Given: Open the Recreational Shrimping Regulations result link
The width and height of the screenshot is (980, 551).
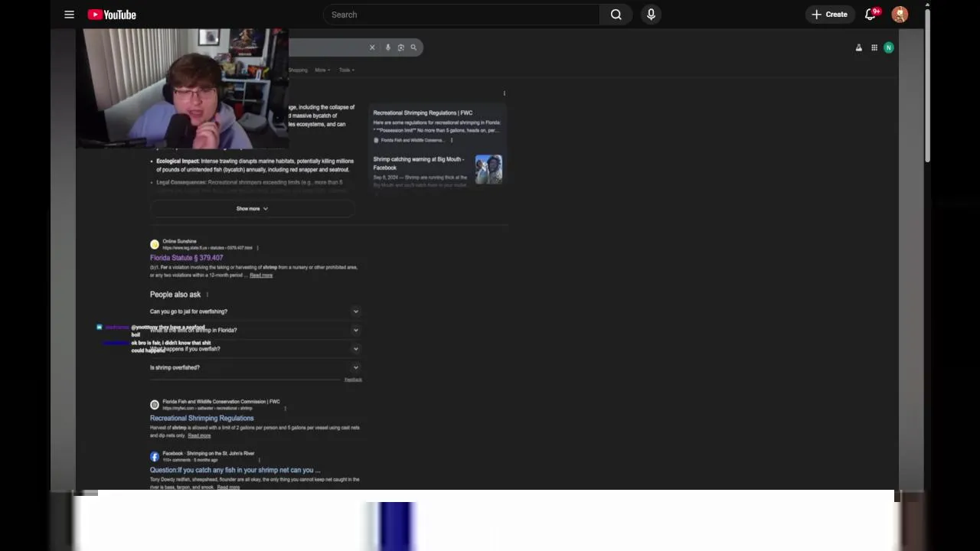Looking at the screenshot, I should tap(201, 418).
